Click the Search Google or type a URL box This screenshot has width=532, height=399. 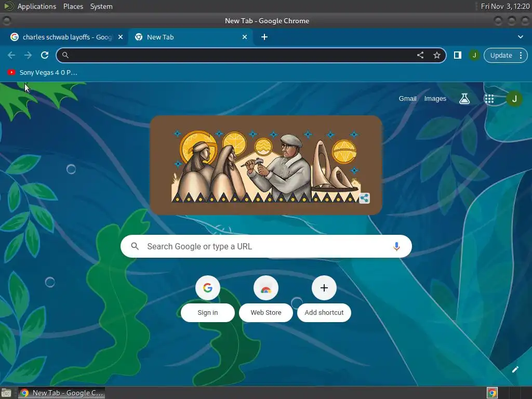(x=266, y=246)
